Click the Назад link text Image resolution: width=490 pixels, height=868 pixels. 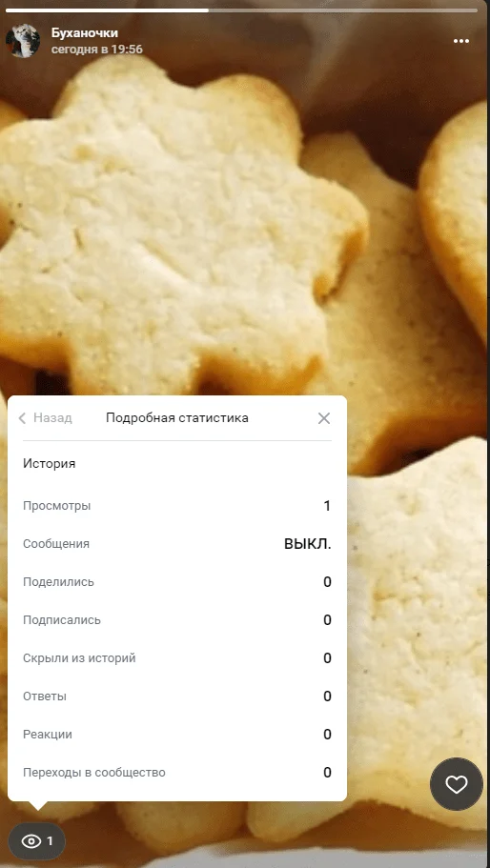tap(52, 418)
